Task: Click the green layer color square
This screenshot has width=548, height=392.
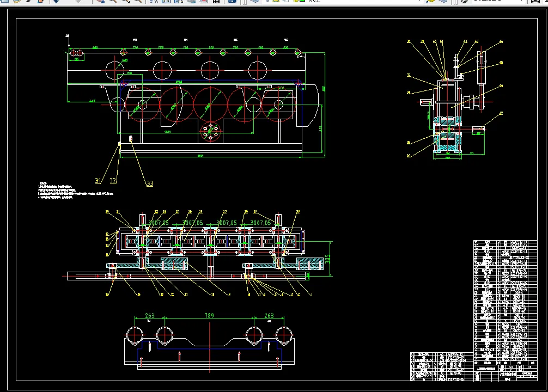Action: point(302,2)
